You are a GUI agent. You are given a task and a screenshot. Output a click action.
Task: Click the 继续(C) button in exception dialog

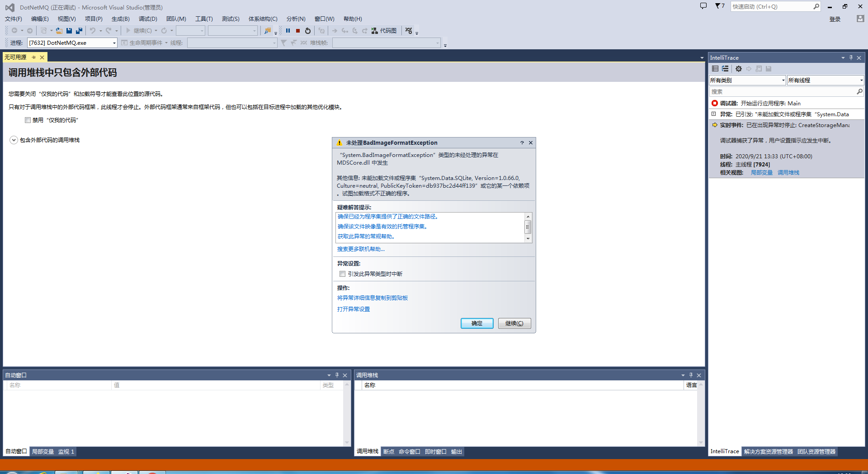click(x=514, y=323)
